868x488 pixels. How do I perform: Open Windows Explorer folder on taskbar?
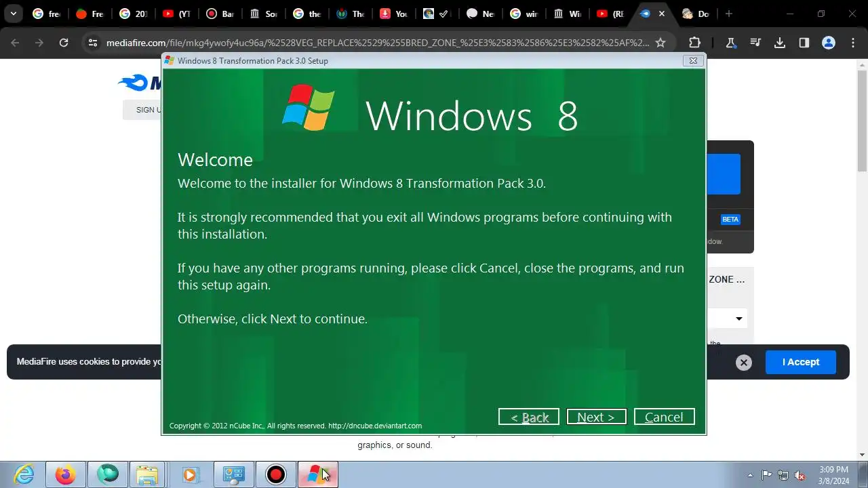click(x=147, y=474)
